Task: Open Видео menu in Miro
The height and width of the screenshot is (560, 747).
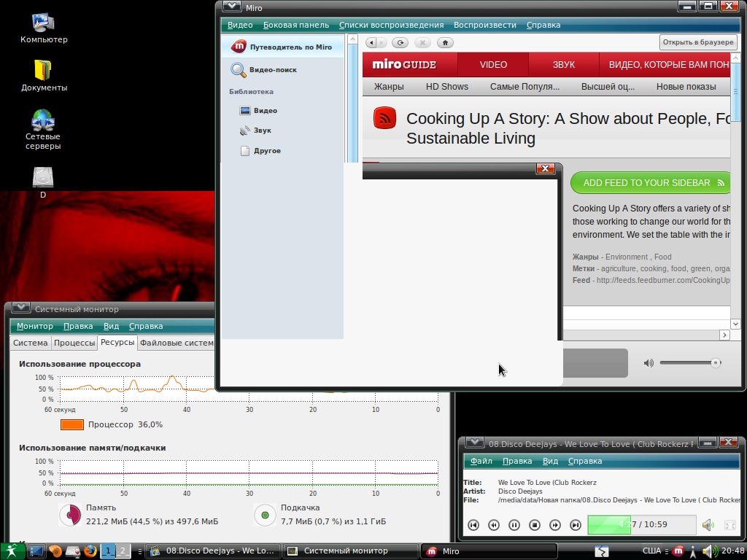Action: click(239, 25)
